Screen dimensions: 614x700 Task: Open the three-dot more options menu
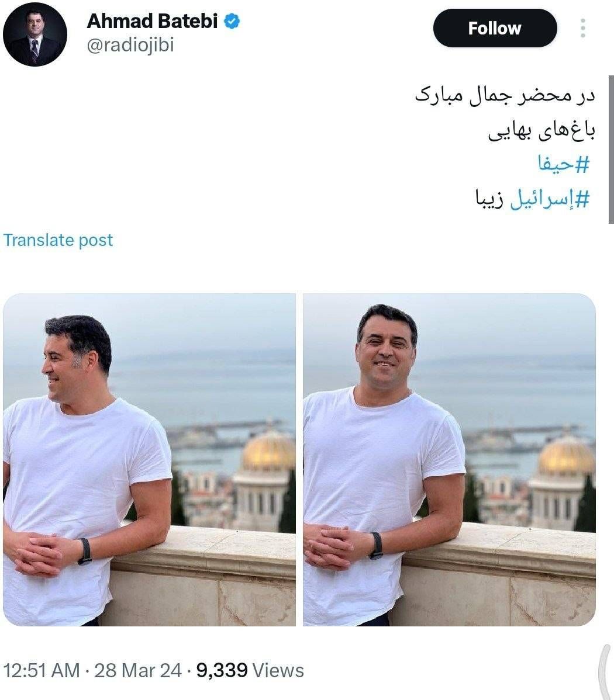(x=583, y=28)
